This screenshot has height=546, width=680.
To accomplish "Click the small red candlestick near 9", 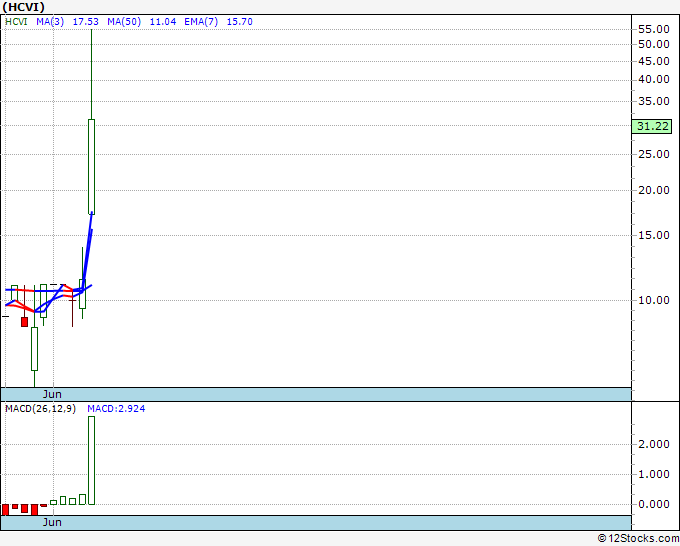I will 24,322.
